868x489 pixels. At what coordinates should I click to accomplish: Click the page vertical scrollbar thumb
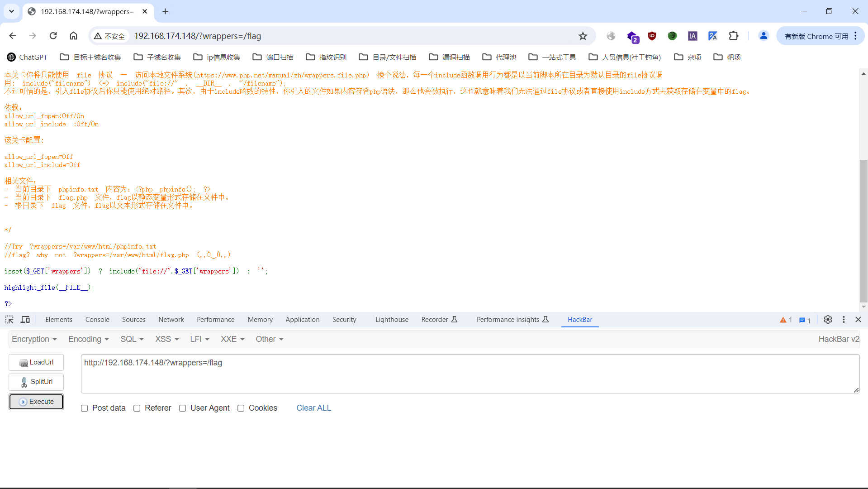tap(863, 231)
